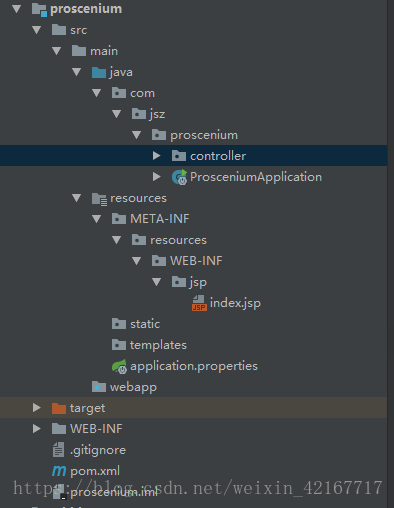Select the root 'proscenium' module label

coord(86,9)
